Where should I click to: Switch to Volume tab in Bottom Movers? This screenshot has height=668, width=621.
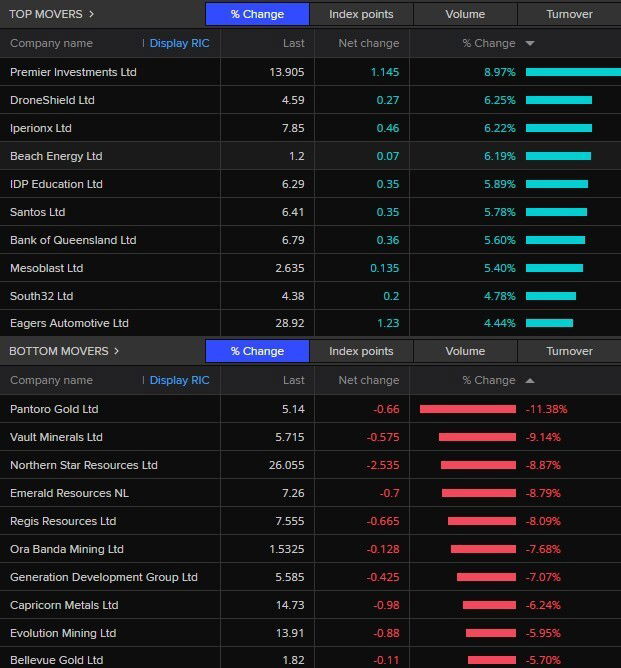click(465, 351)
